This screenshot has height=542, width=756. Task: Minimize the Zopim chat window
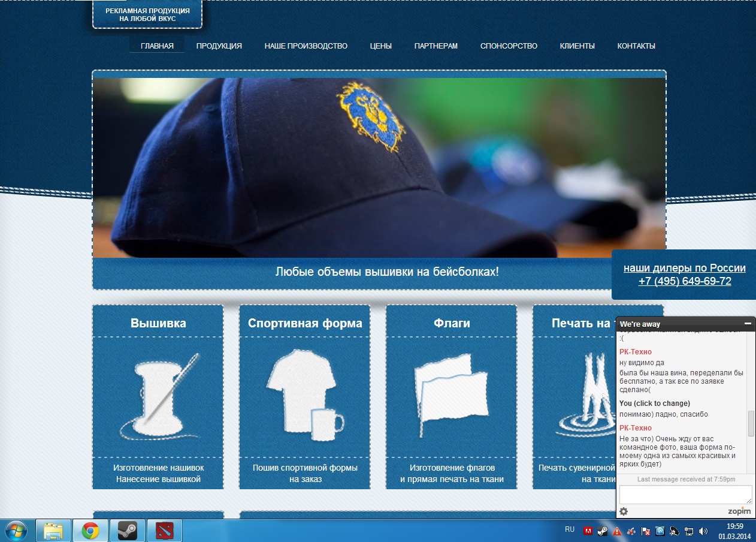point(748,324)
